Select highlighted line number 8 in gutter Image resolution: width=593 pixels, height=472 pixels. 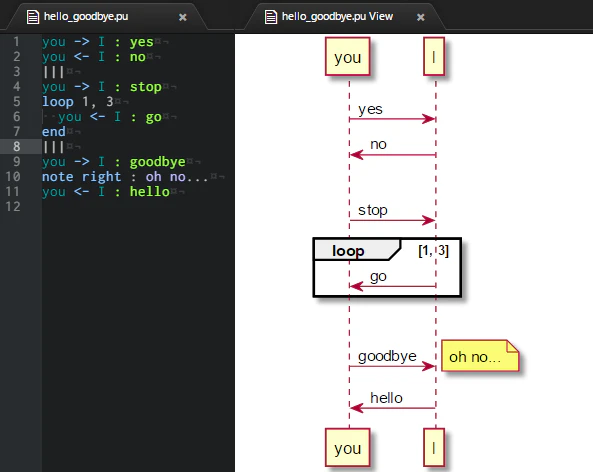tap(16, 146)
